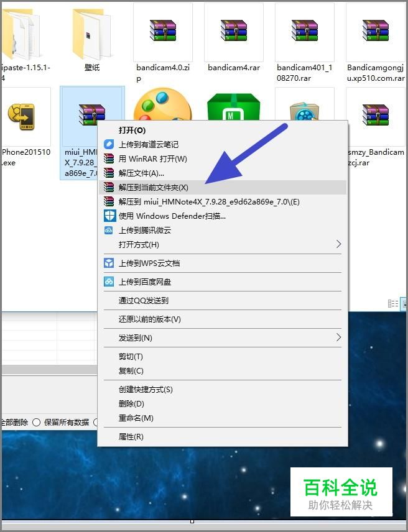This screenshot has width=408, height=532.
Task: Select the Bandicamgongju.xp510.com.rar archive
Action: pos(375,30)
